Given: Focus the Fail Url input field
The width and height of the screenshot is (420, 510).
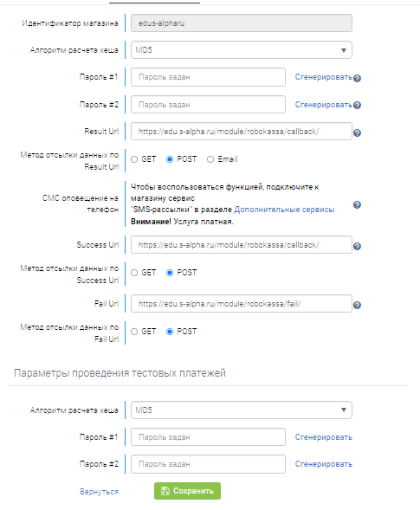Looking at the screenshot, I should tap(242, 304).
